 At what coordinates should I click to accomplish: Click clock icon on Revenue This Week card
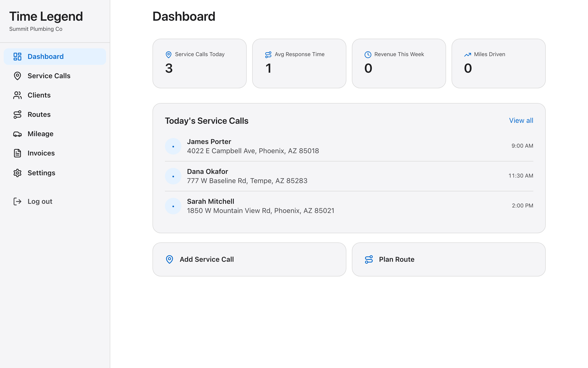click(368, 55)
